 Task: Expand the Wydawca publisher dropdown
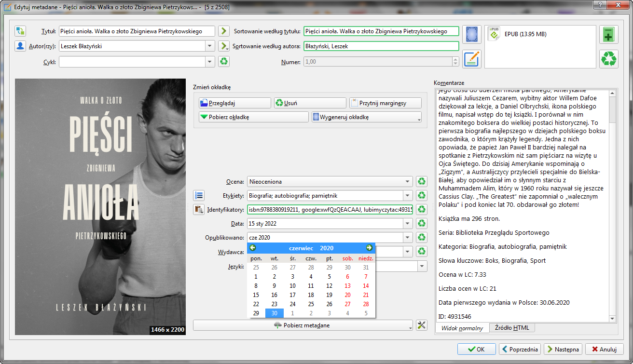[x=409, y=252]
